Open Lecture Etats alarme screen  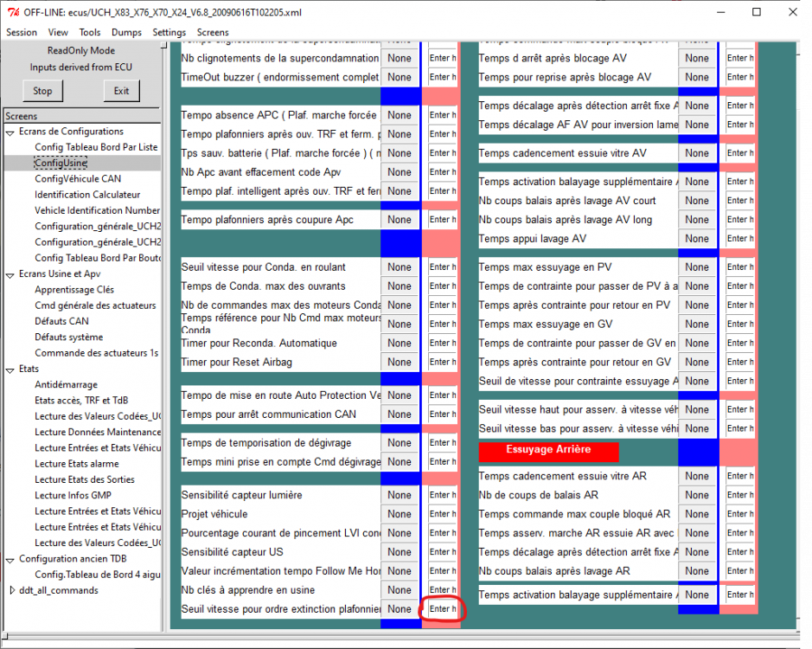click(77, 464)
